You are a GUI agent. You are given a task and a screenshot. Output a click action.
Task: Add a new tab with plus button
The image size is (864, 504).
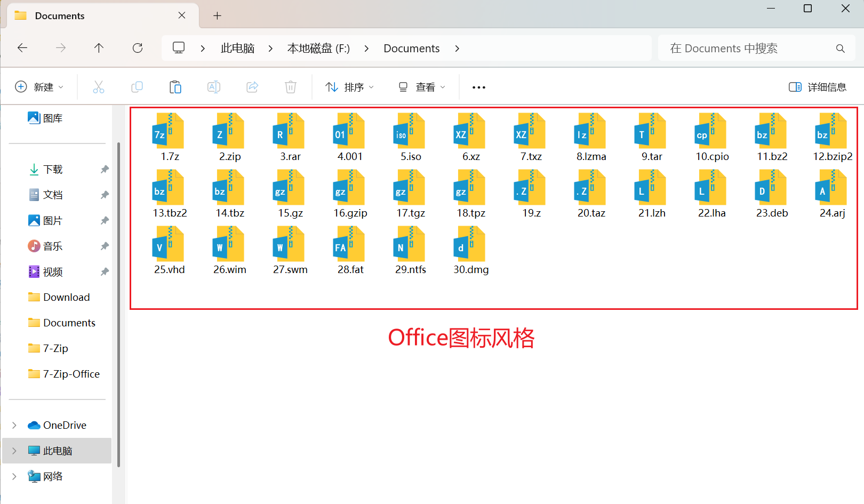(217, 15)
